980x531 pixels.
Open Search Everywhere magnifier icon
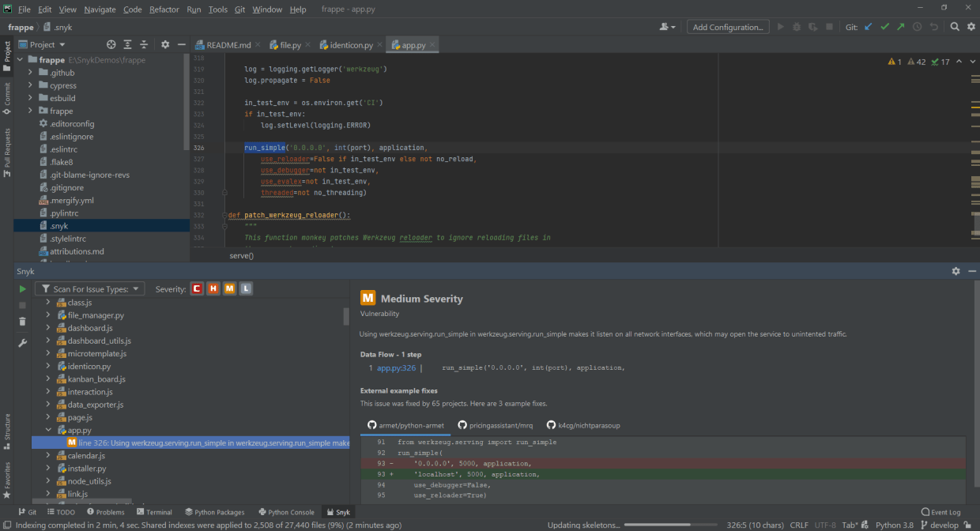[x=954, y=27]
